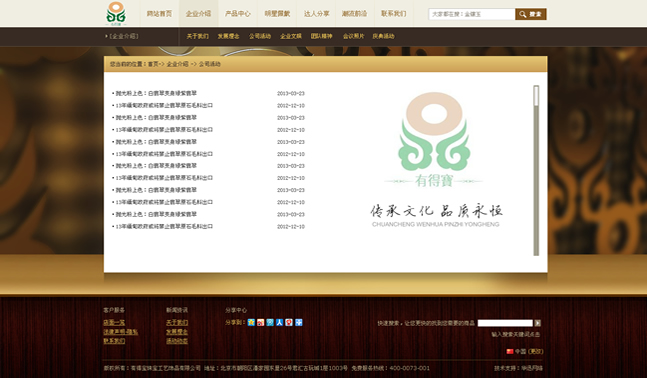Click the arrow button beside footer search box

click(x=538, y=323)
